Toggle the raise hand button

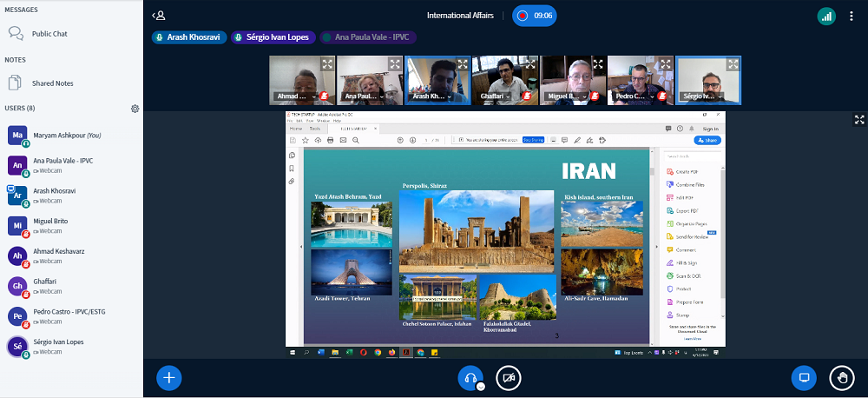pos(841,377)
